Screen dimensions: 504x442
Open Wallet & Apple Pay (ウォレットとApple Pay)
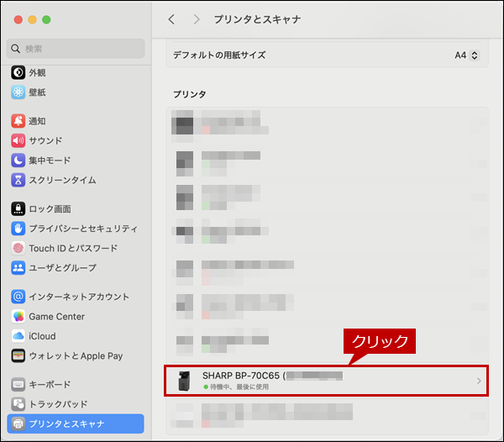coord(76,355)
